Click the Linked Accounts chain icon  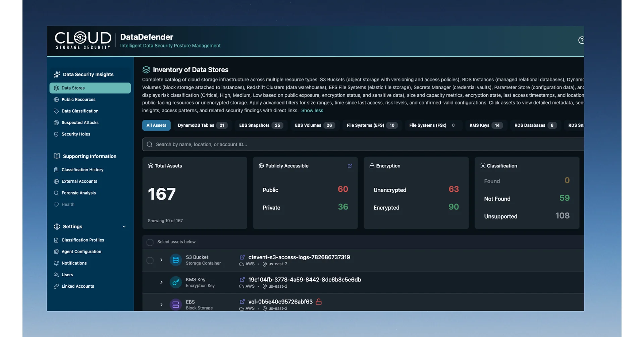point(56,286)
